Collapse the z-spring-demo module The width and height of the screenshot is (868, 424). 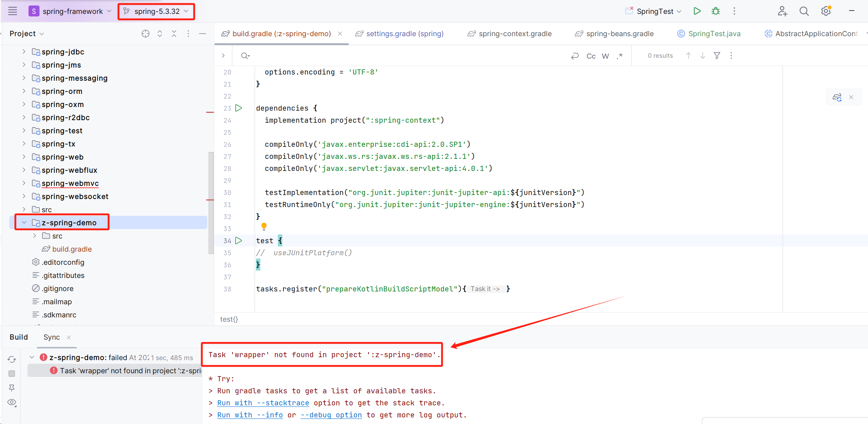point(24,223)
